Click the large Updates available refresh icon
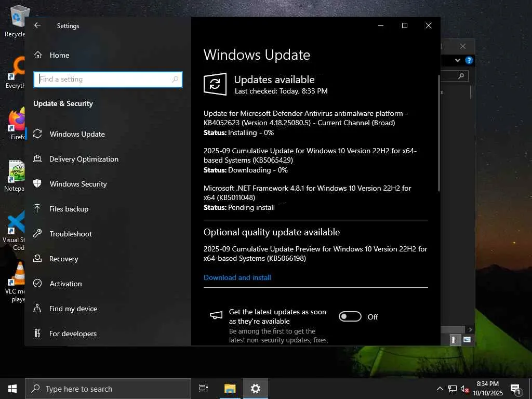 tap(215, 84)
